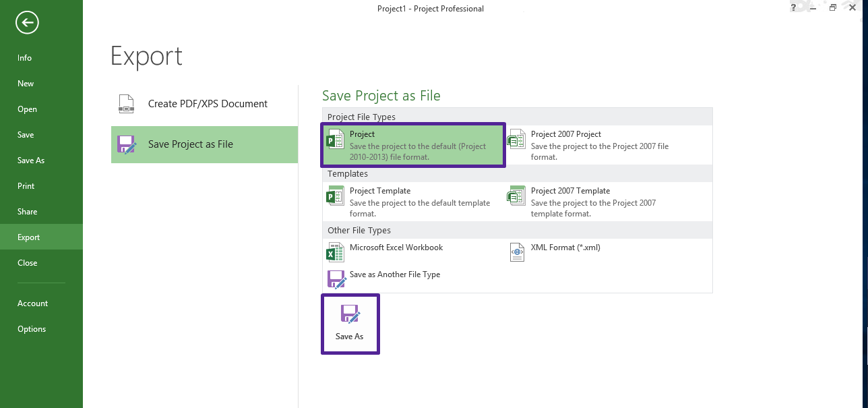
Task: Click the Save as Another File Type icon
Action: tap(336, 279)
